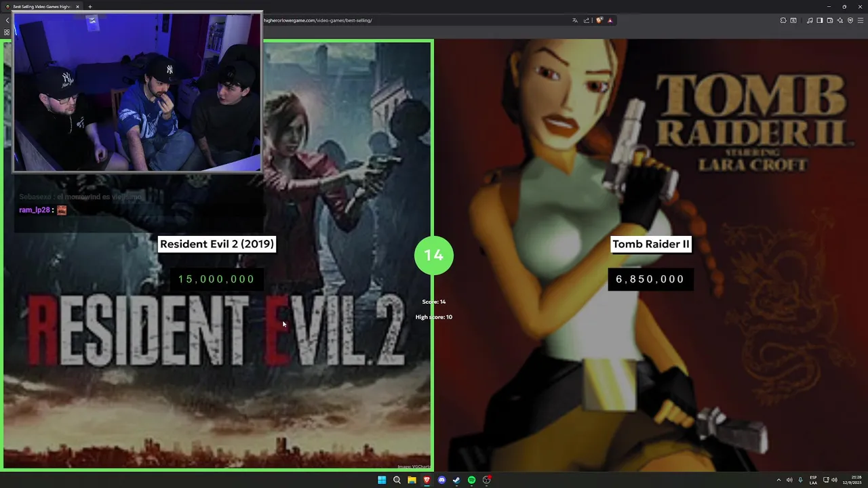868x488 pixels.
Task: Open Brave Rewards triangle icon
Action: tap(610, 20)
